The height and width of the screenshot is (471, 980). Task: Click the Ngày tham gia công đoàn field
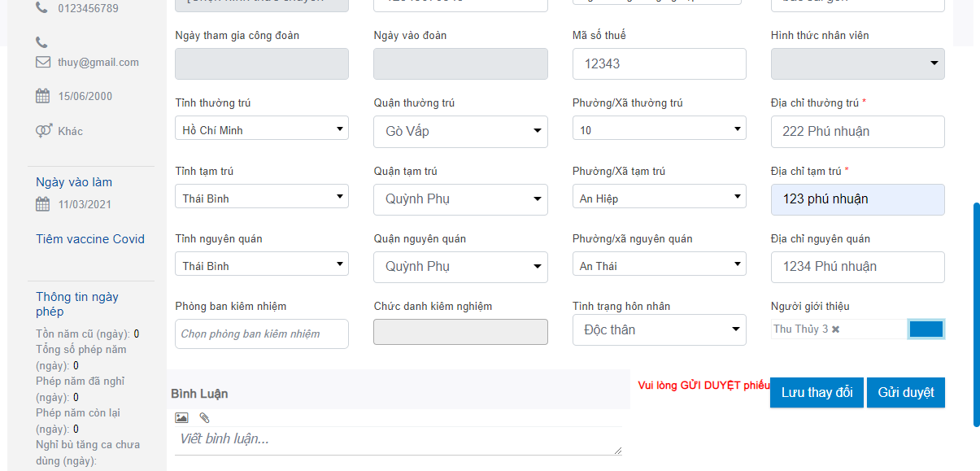[x=262, y=63]
